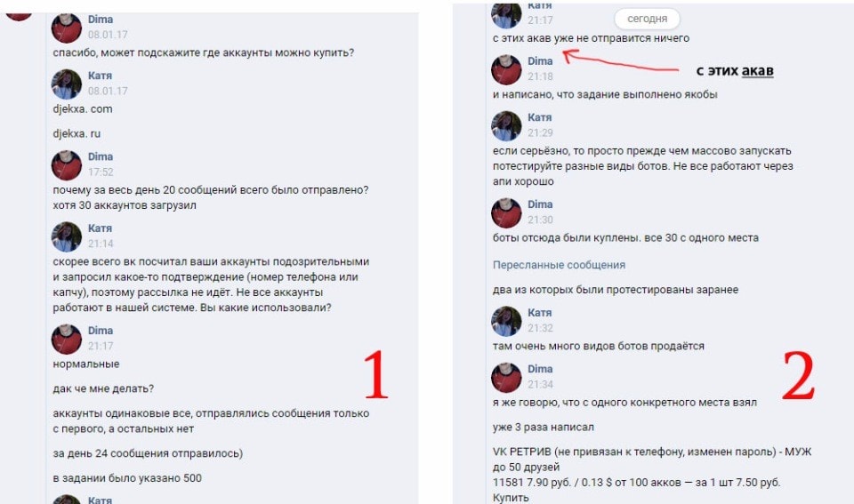The height and width of the screenshot is (504, 854).
Task: Click Dima's avatar at 21:17 message
Action: click(x=67, y=339)
